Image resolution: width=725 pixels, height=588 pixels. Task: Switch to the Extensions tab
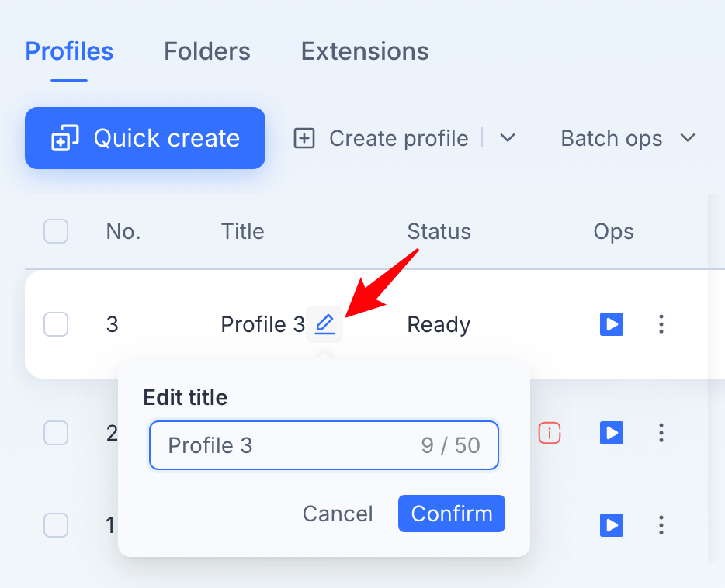[x=365, y=51]
